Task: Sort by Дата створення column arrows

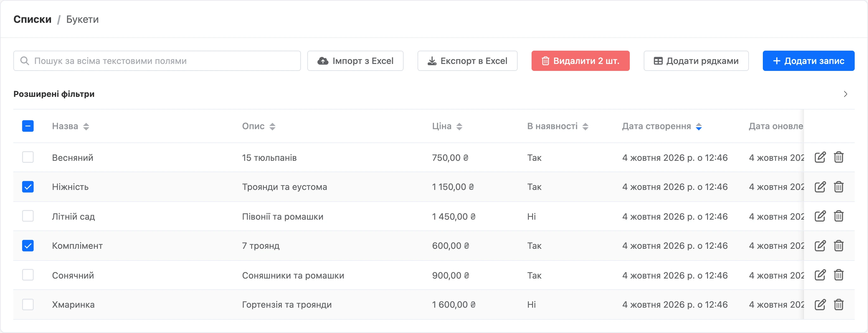Action: point(699,126)
